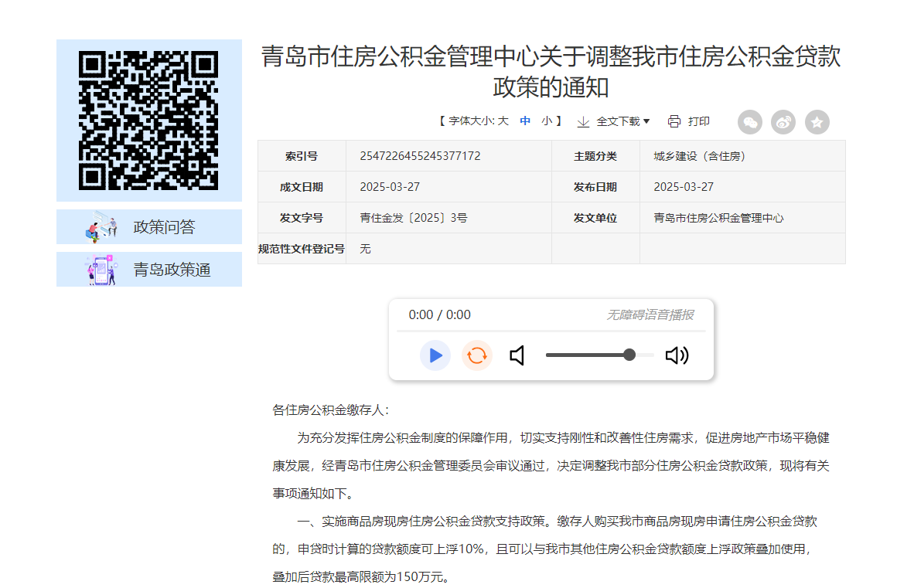
Task: Open the 政策问答 sidebar link
Action: (164, 227)
